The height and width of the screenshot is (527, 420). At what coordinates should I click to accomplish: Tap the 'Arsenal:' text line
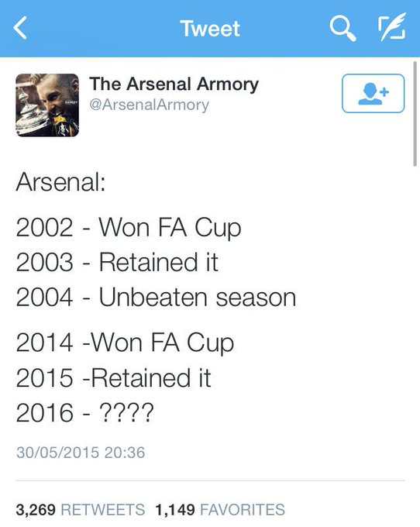(60, 182)
